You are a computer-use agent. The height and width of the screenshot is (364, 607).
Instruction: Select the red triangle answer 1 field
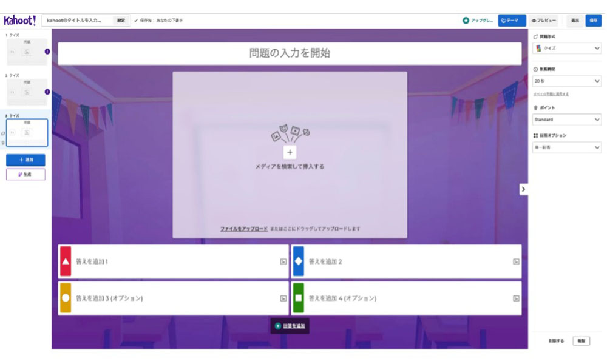[x=176, y=262]
